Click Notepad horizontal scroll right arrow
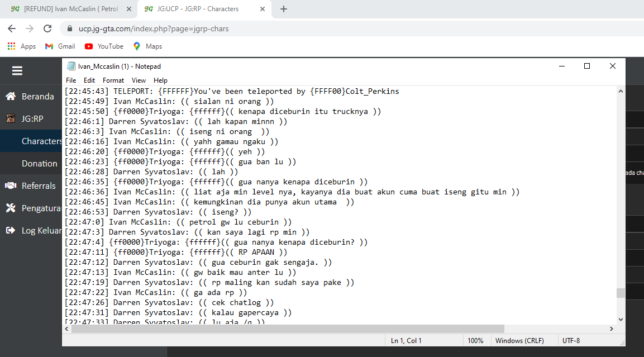The height and width of the screenshot is (357, 644). (x=612, y=329)
